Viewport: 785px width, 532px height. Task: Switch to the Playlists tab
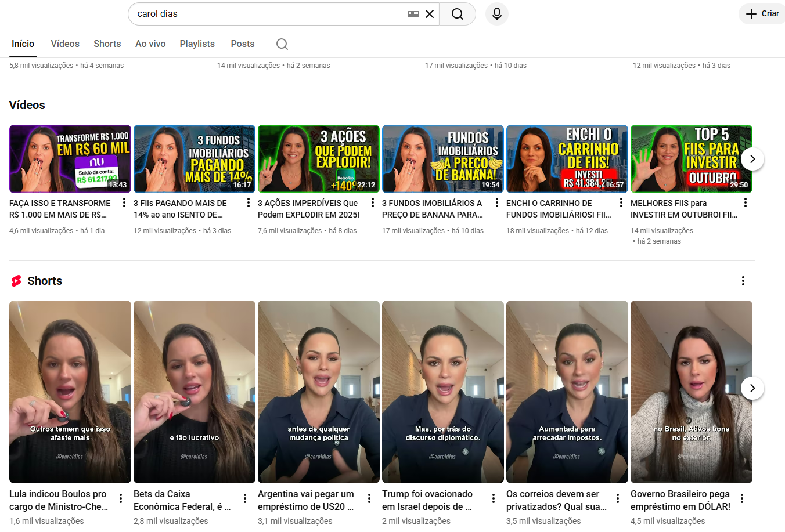tap(197, 44)
